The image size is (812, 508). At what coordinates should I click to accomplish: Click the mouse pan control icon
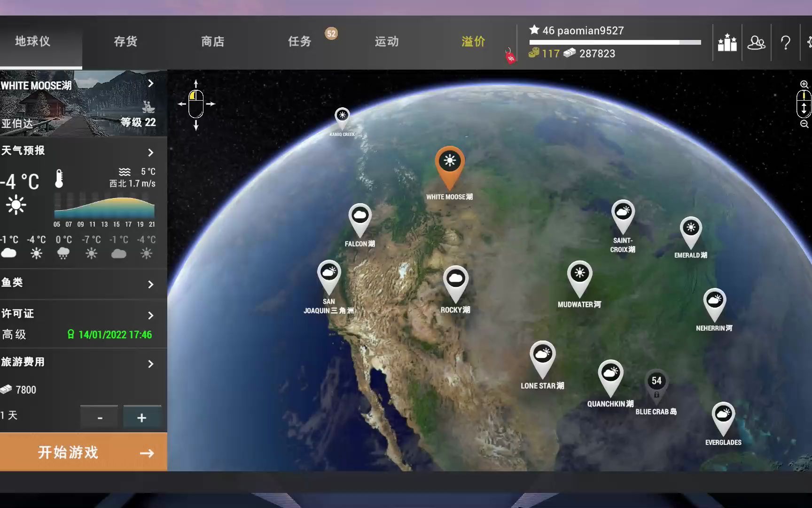pos(196,104)
